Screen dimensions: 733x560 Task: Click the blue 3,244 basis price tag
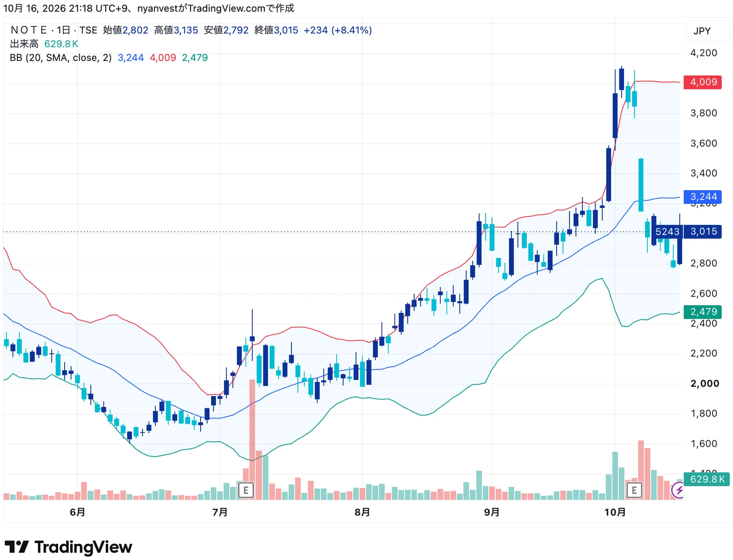703,197
